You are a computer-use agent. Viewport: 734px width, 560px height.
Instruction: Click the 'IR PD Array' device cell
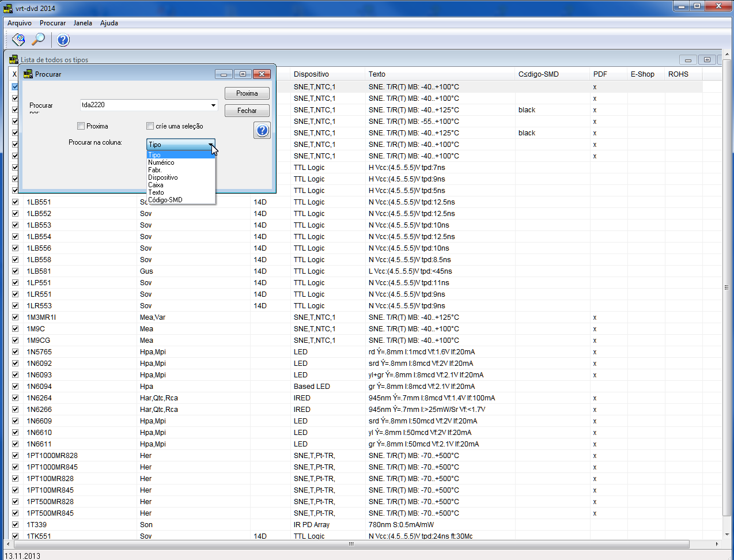[312, 525]
